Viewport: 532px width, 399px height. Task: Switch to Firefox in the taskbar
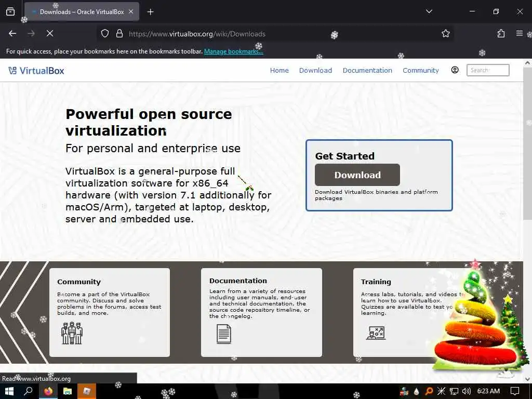click(x=48, y=392)
